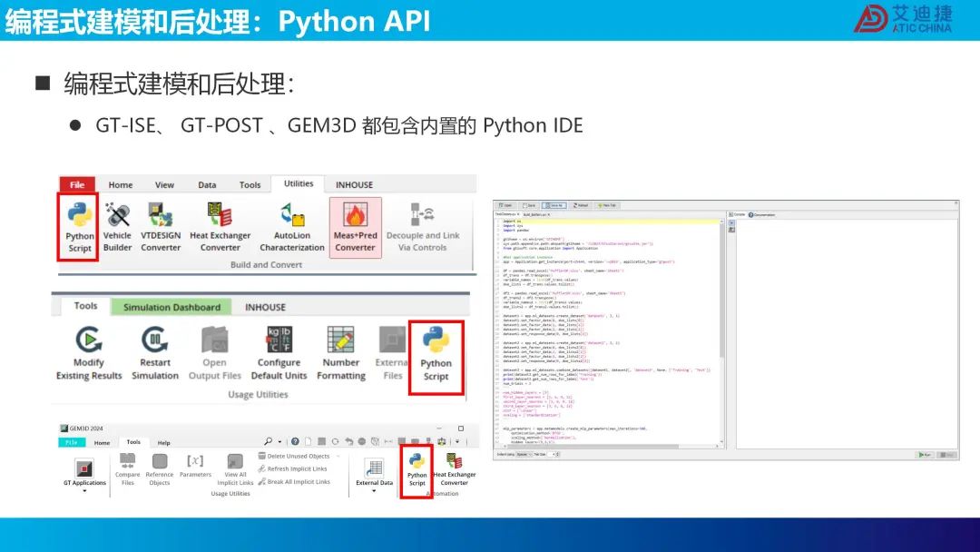
Task: Click the Open button in Python IDE toolbar
Action: 505,205
